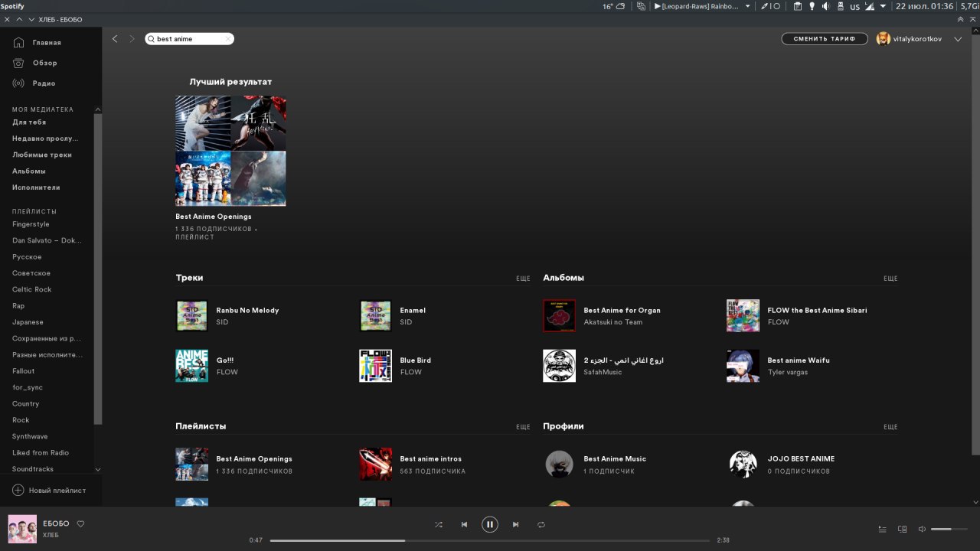Mute the volume speaker icon
This screenshot has height=551, width=980.
(x=922, y=529)
